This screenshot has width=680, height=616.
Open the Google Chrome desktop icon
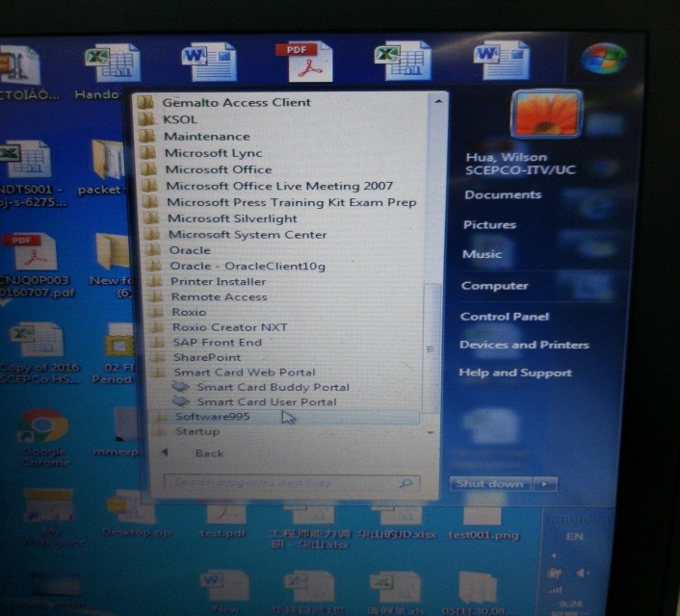coord(40,429)
